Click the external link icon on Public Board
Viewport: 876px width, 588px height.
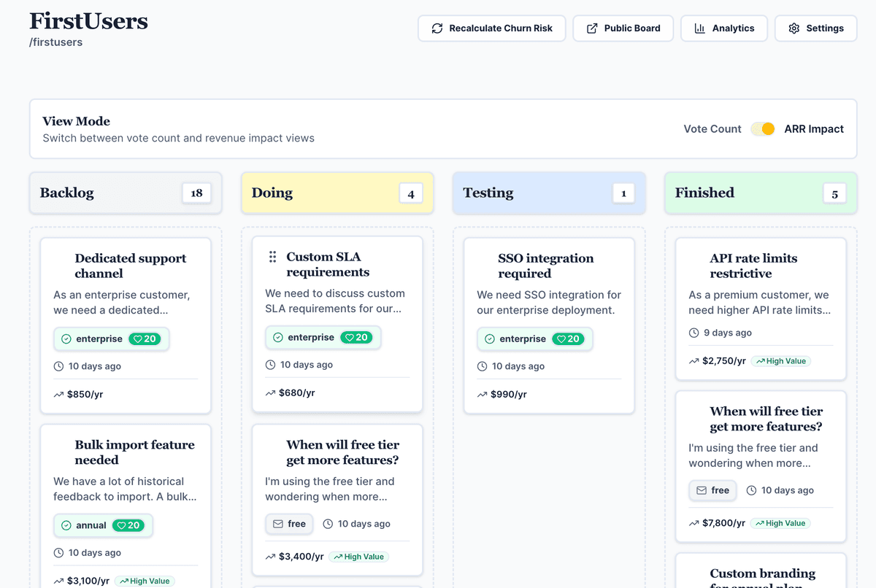click(593, 28)
